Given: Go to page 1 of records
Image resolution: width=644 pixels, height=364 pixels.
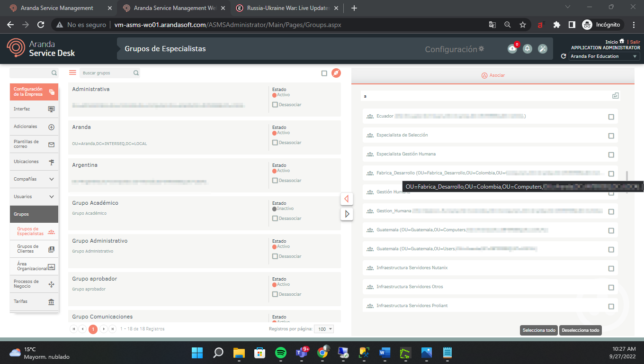Looking at the screenshot, I should 93,329.
